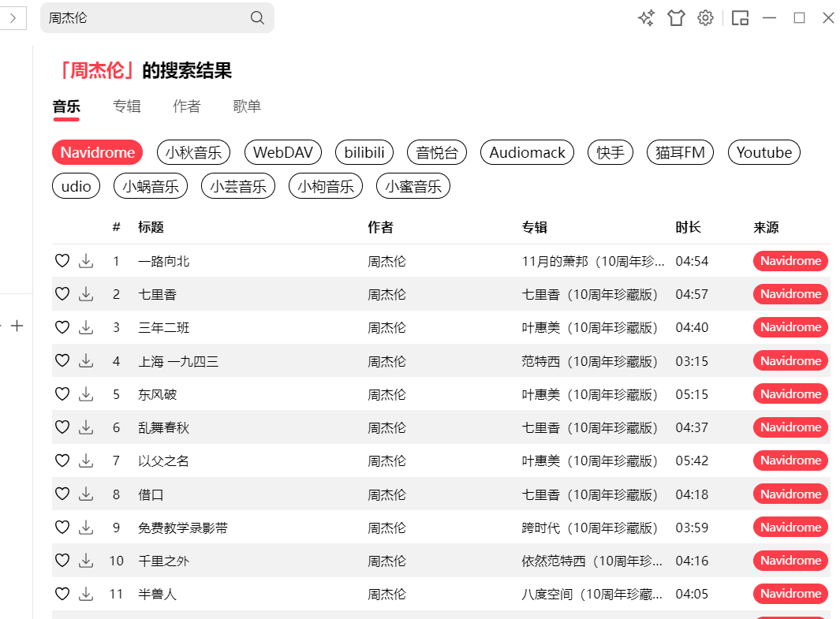Switch to mini player mode icon
Image resolution: width=840 pixels, height=619 pixels.
pyautogui.click(x=740, y=18)
